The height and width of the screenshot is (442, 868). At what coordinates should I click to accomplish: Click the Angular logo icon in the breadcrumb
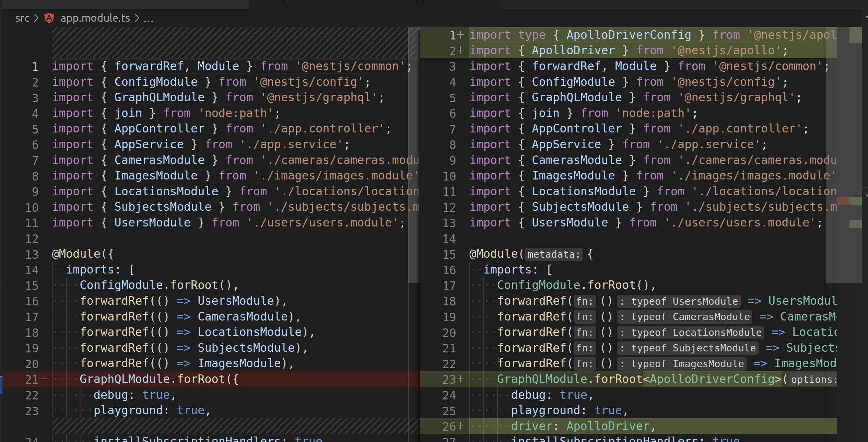(49, 18)
